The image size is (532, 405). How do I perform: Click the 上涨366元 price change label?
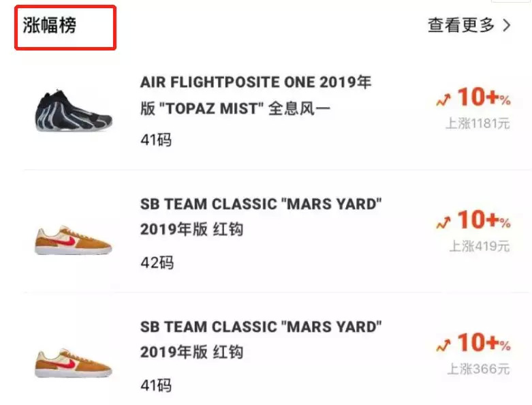pos(479,369)
